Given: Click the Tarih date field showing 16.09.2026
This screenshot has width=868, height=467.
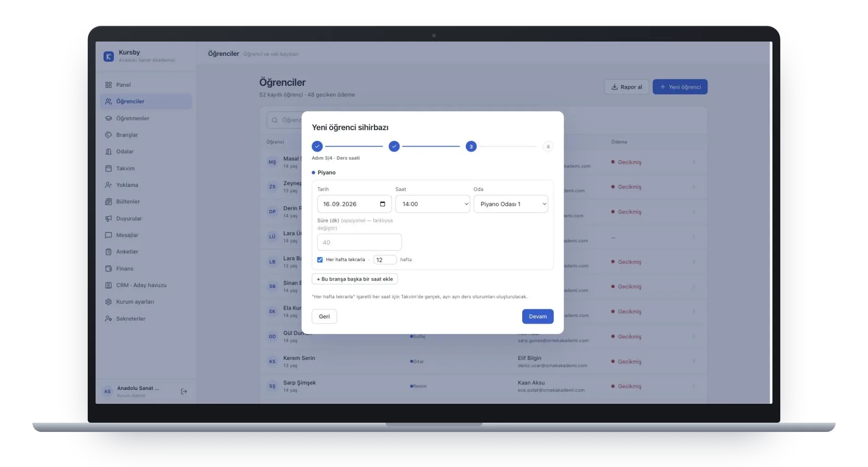Looking at the screenshot, I should 354,204.
